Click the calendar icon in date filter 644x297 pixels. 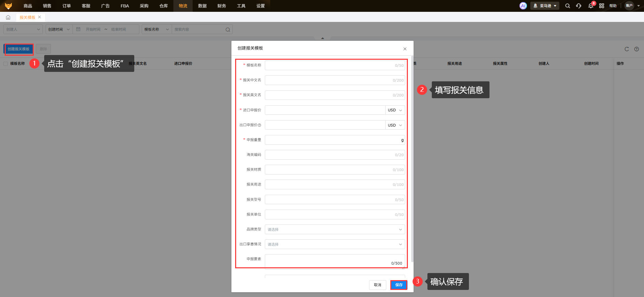pos(78,29)
